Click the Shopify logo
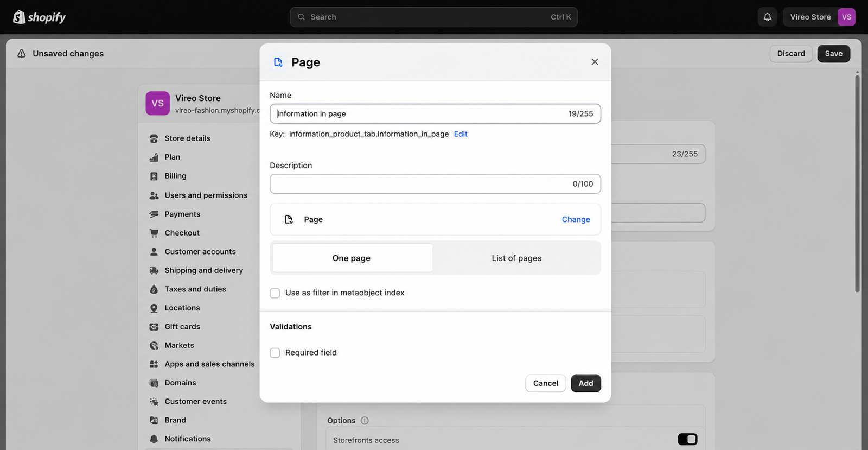The width and height of the screenshot is (868, 450). 39,17
